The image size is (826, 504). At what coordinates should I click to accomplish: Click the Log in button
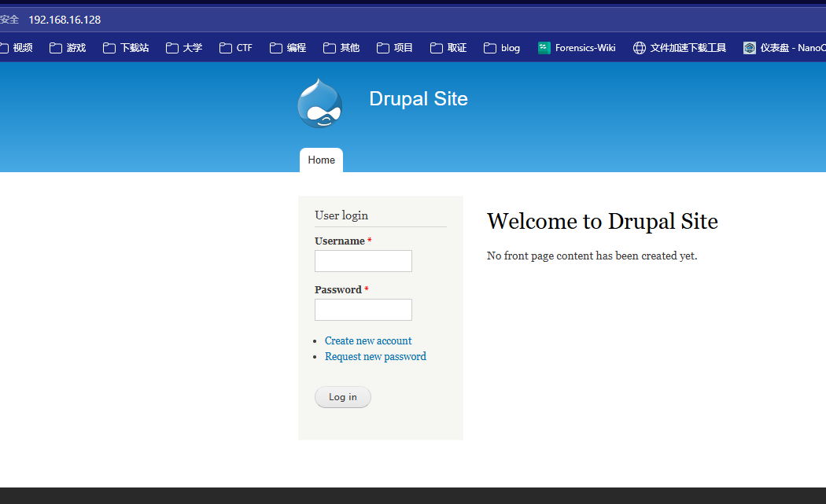tap(343, 397)
